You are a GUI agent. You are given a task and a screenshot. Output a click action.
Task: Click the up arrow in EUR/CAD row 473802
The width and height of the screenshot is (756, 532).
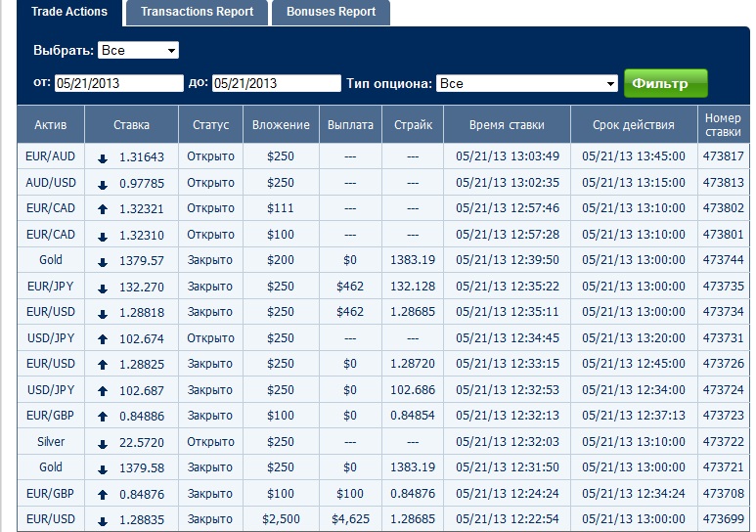(x=103, y=209)
